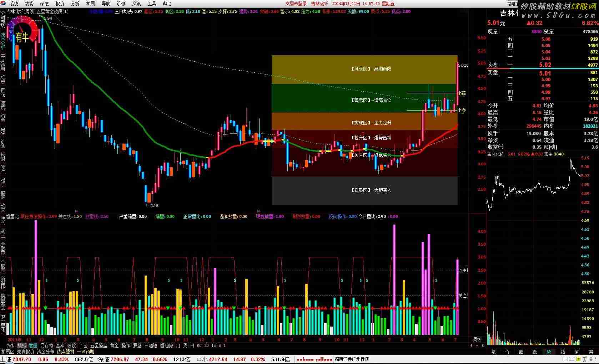Click the 上证 index value 2047.20
This screenshot has width=599, height=364.
pyautogui.click(x=22, y=359)
